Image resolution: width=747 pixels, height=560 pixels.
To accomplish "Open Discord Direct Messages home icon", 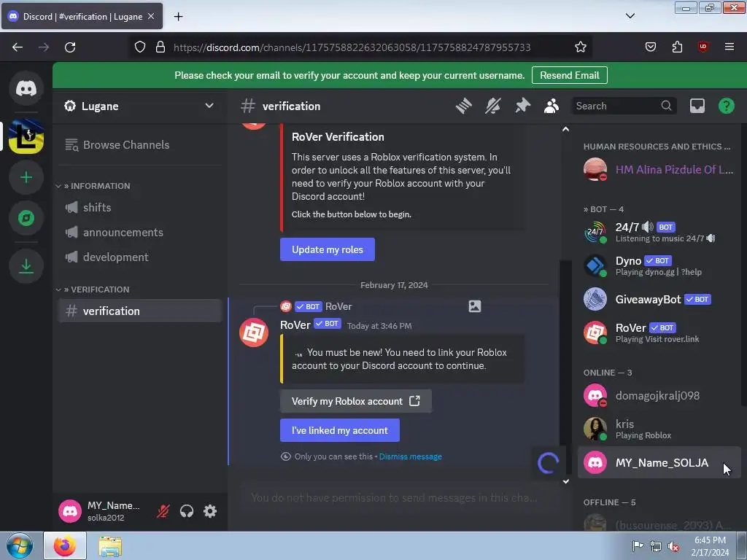I will [26, 88].
